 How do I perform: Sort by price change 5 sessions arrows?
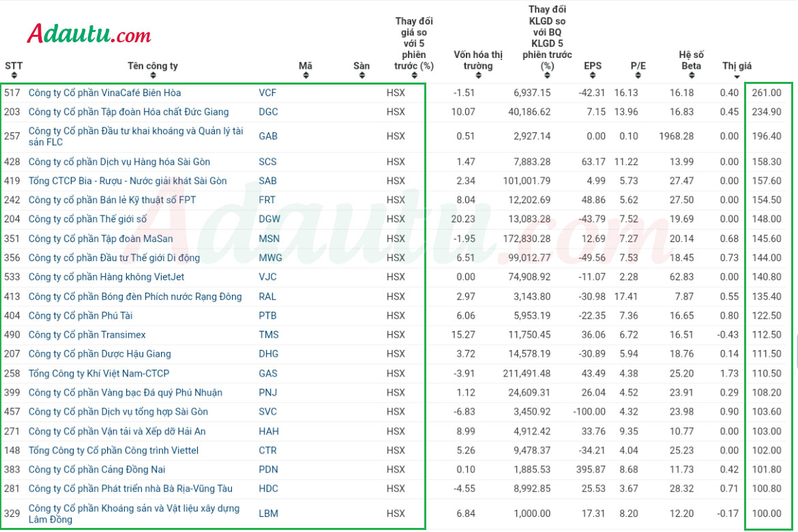tap(414, 75)
